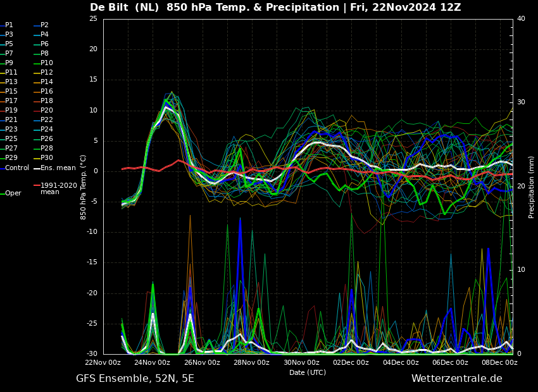
Task: Click the 22Nov 00z axis label
Action: [x=103, y=362]
